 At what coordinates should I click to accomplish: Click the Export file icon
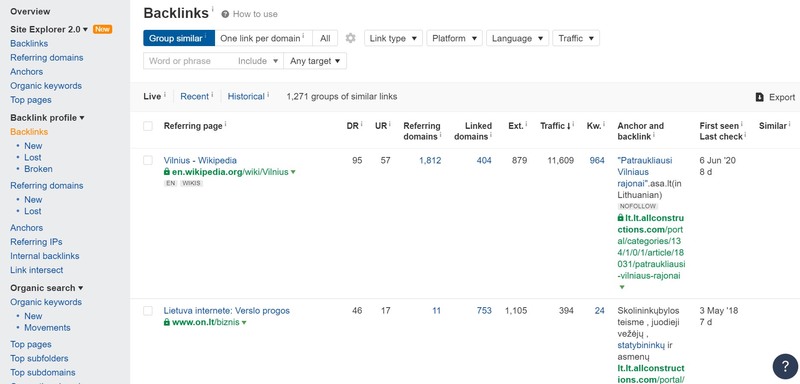(x=760, y=97)
